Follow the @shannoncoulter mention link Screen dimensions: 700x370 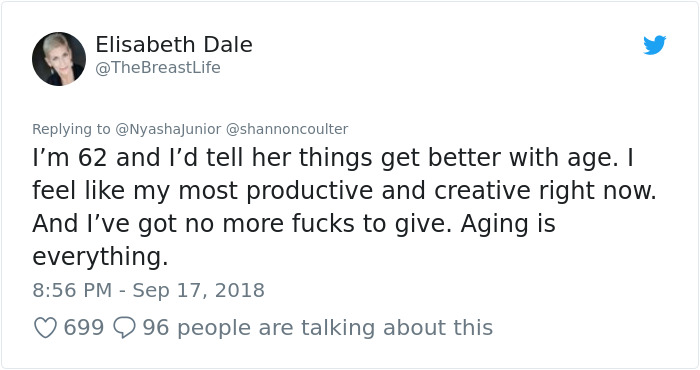(x=287, y=129)
